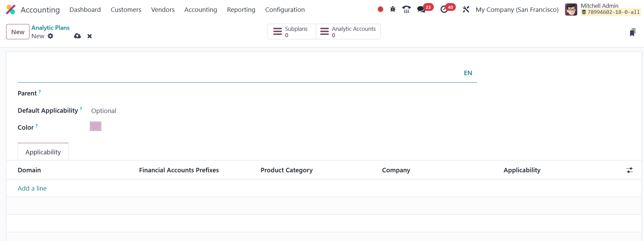The height and width of the screenshot is (241, 644).
Task: Select the Applicability tab
Action: point(43,152)
